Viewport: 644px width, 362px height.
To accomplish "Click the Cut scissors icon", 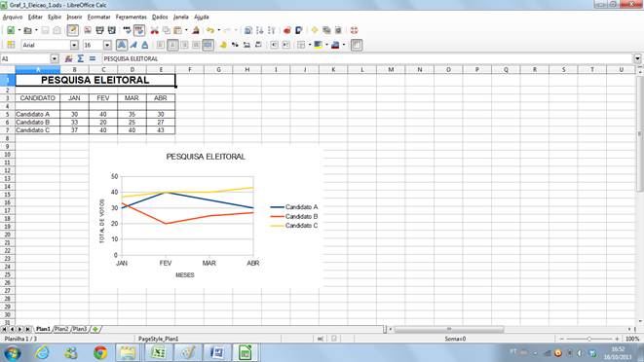I will (155, 30).
